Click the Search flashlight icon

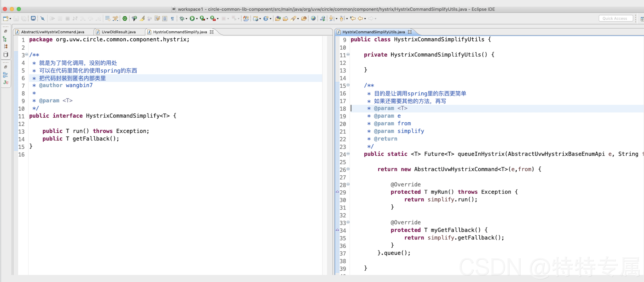tap(293, 19)
